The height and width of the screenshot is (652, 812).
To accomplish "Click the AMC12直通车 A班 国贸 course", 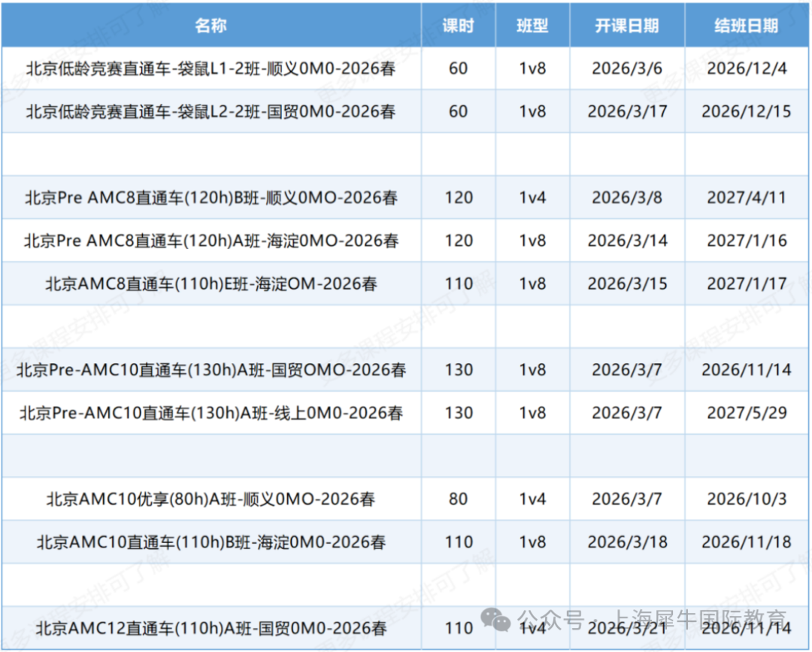I will pyautogui.click(x=211, y=628).
